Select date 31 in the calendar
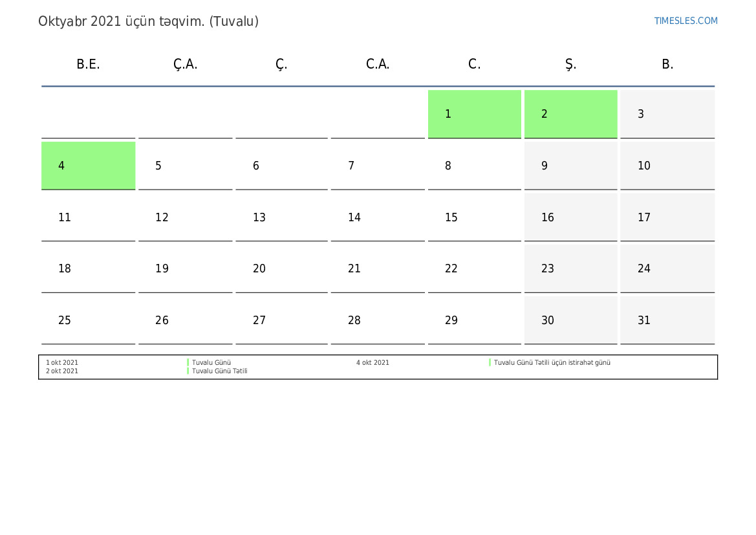The height and width of the screenshot is (535, 756). [x=667, y=320]
